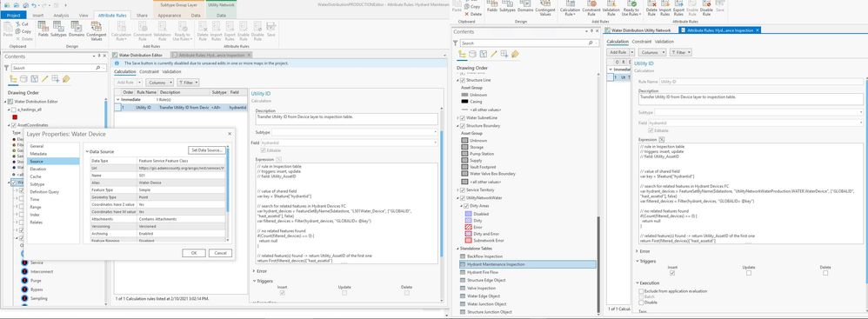Click Fields icon in right window ribbon
The width and height of the screenshot is (868, 319).
tap(491, 6)
